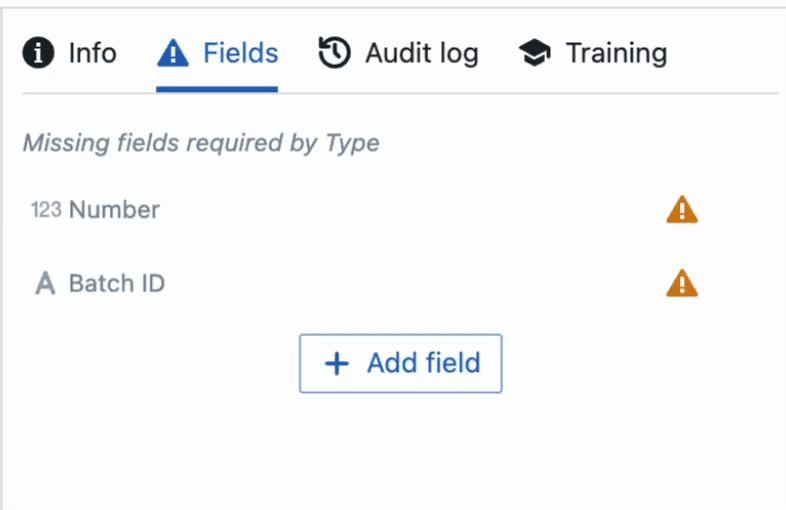Click the plus icon in Add field
Image resolution: width=786 pixels, height=510 pixels.
click(337, 364)
